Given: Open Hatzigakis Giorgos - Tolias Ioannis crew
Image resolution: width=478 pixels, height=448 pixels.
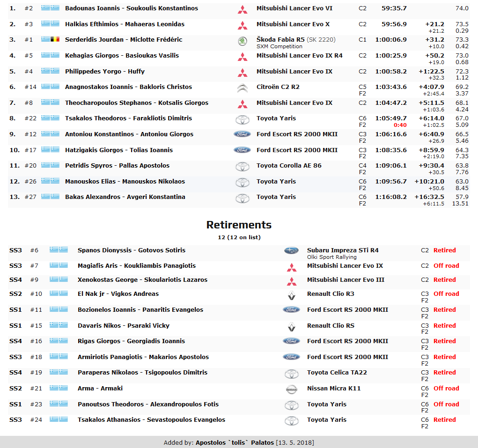Looking at the screenshot, I should click(x=119, y=150).
